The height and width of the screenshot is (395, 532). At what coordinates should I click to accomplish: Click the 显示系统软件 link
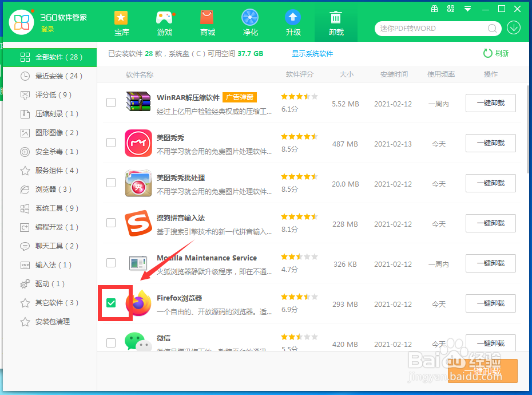point(312,54)
